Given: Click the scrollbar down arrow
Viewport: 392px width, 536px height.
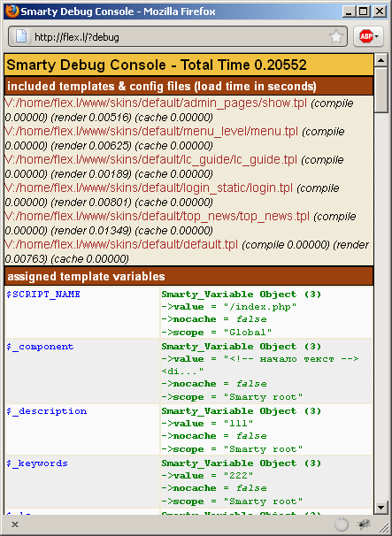Looking at the screenshot, I should (x=380, y=507).
